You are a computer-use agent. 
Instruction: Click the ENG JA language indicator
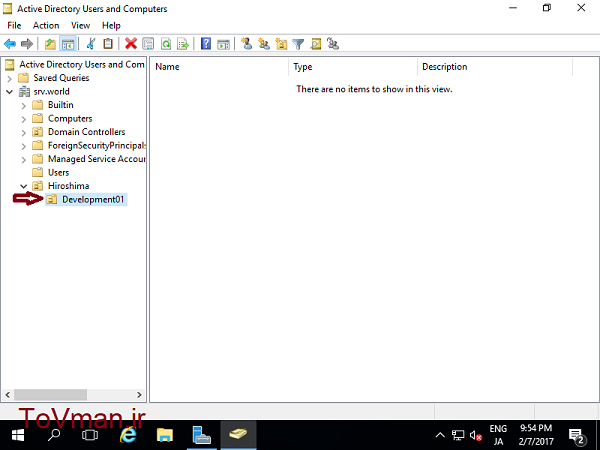[498, 435]
